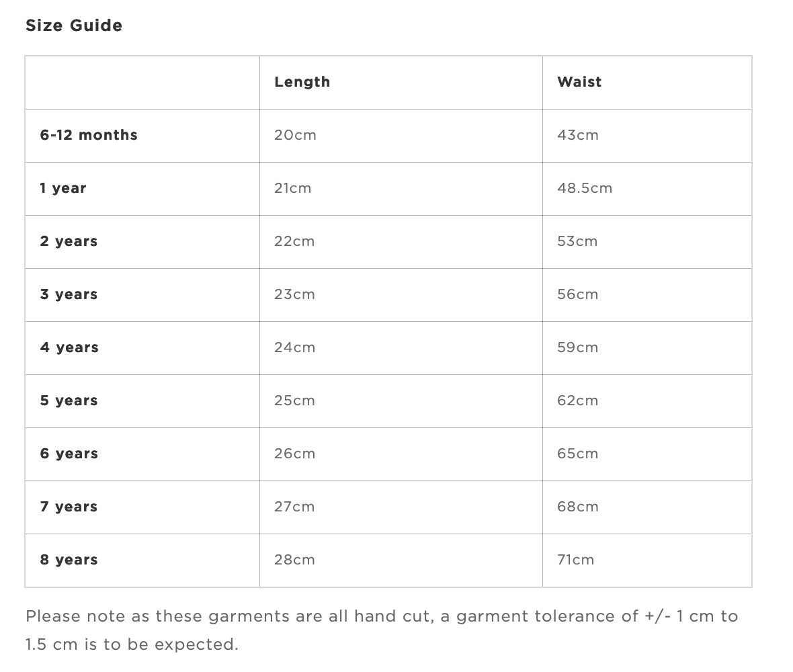Click the 5 years row label

point(69,401)
